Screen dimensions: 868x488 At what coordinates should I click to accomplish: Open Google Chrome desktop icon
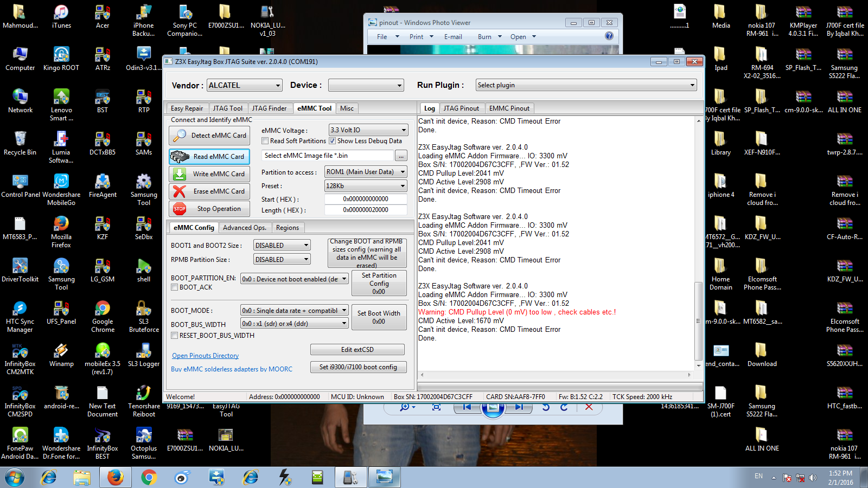103,317
